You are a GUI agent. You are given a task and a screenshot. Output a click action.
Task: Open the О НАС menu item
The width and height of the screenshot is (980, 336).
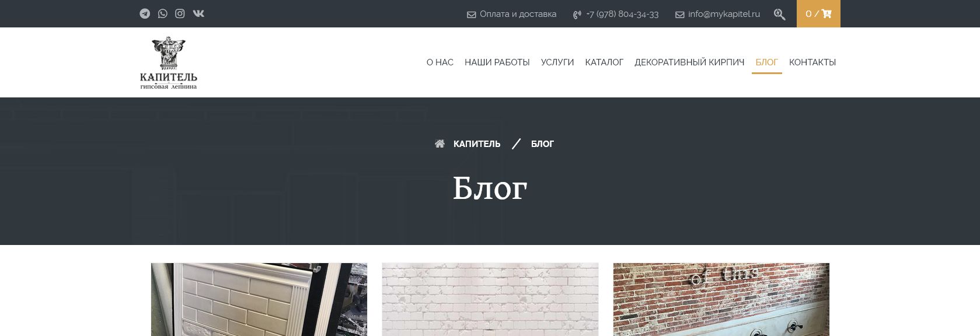pos(440,62)
